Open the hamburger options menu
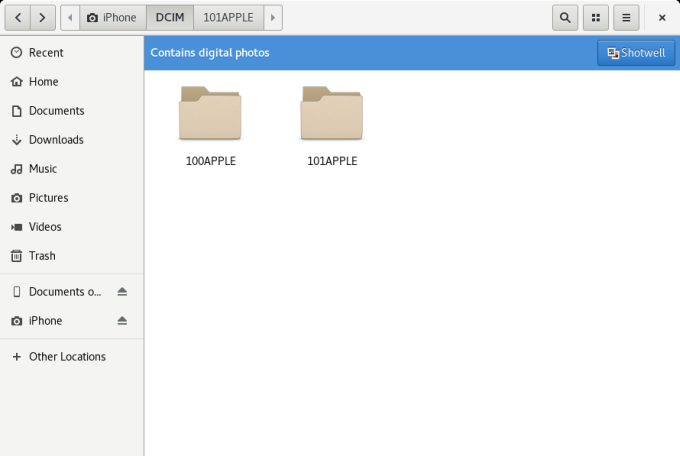This screenshot has height=456, width=680. (626, 18)
